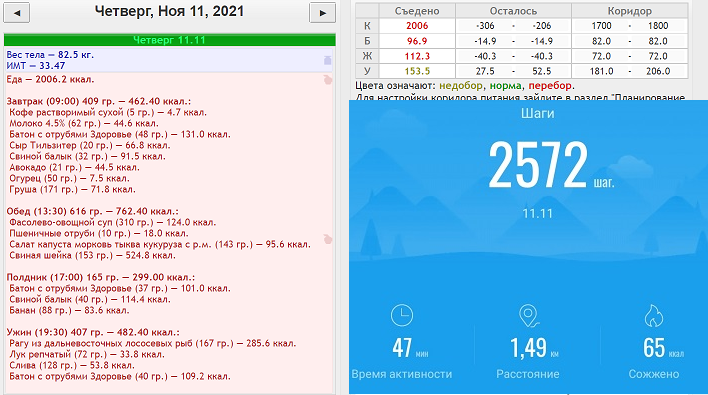Click the faded apple icon in Обед section
This screenshot has width=708, height=395.
(x=328, y=239)
